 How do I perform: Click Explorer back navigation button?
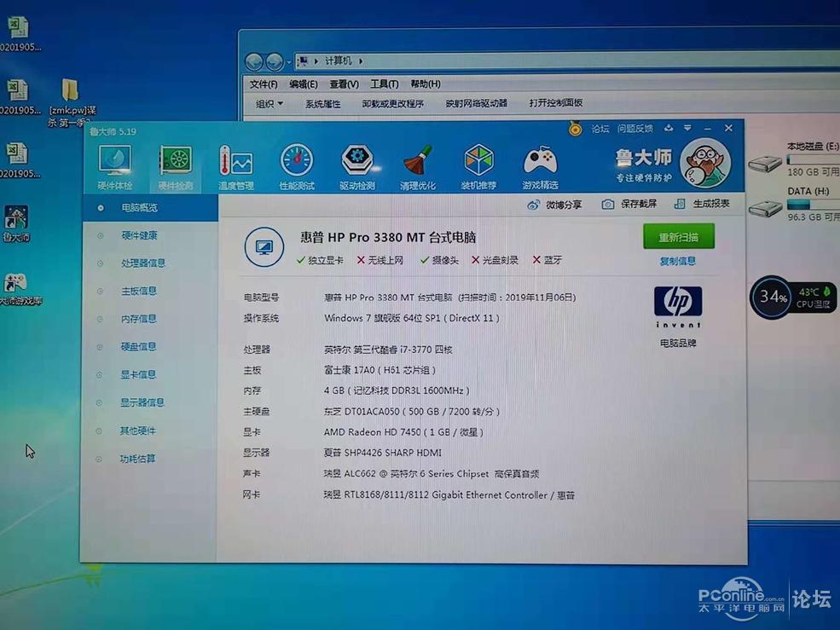pos(254,62)
